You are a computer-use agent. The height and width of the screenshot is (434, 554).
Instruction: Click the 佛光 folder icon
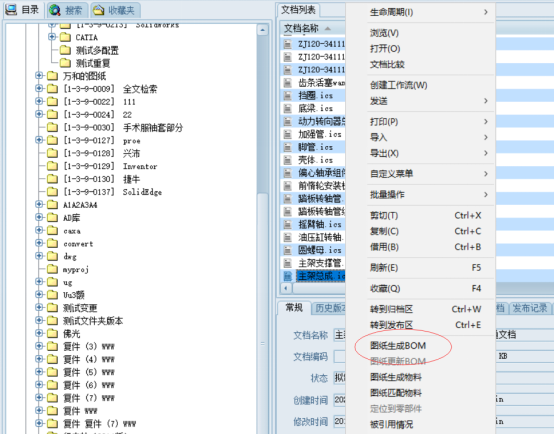click(52, 333)
